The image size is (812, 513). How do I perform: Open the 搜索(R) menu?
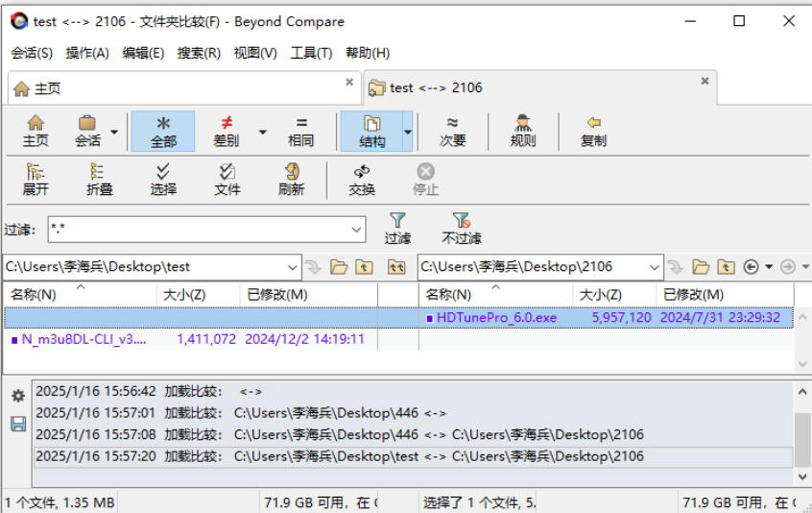199,53
